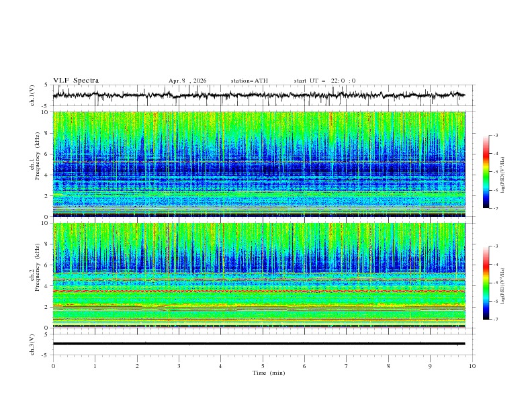The width and height of the screenshot is (532, 411).
Task: Click the "3" minute tick label
Action: (x=179, y=366)
